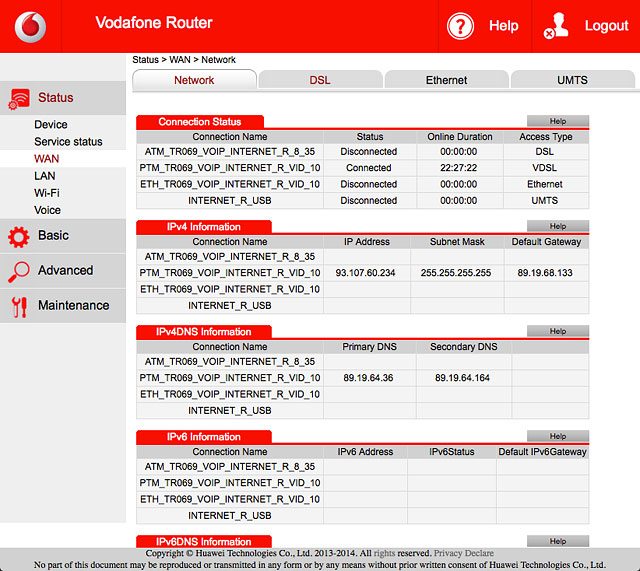Viewport: 640px width, 571px height.
Task: Open Device in the sidebar
Action: point(51,124)
